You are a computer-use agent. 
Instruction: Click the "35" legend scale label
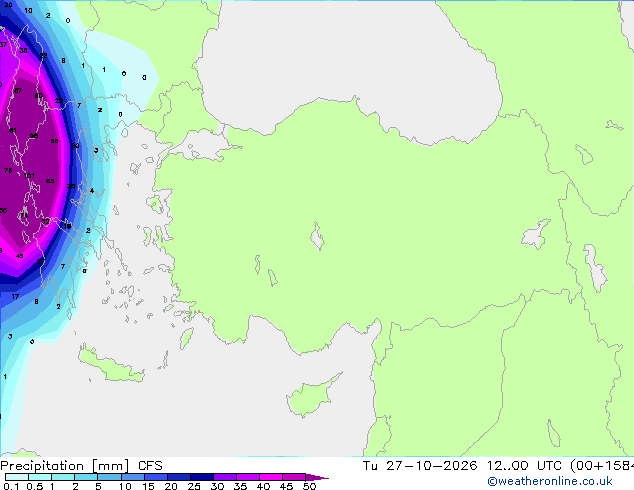pos(240,486)
